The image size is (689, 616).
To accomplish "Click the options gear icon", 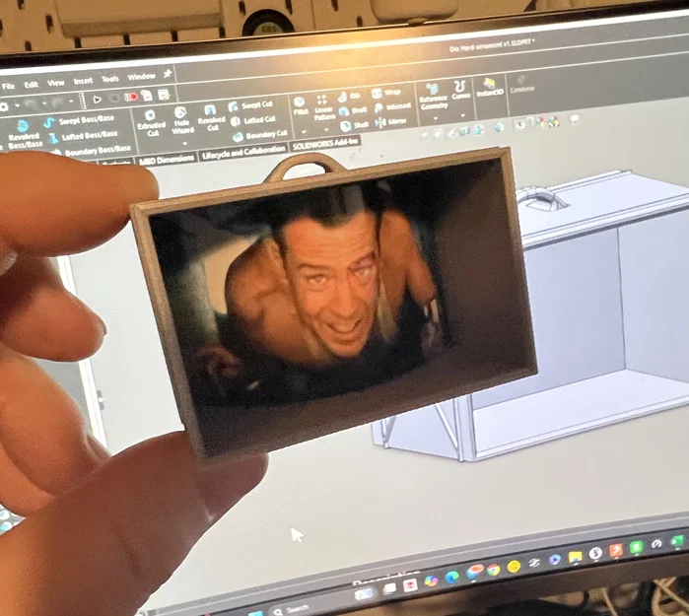I will coord(4,106).
